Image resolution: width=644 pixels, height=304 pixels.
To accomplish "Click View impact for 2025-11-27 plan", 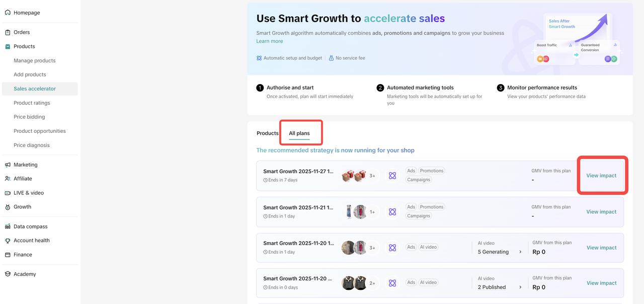I will click(x=601, y=176).
